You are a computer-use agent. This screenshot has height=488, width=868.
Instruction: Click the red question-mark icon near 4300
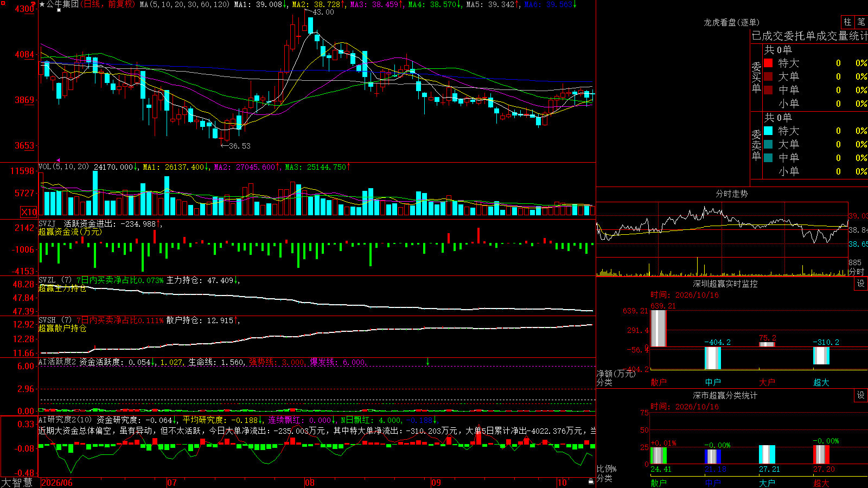[x=34, y=4]
